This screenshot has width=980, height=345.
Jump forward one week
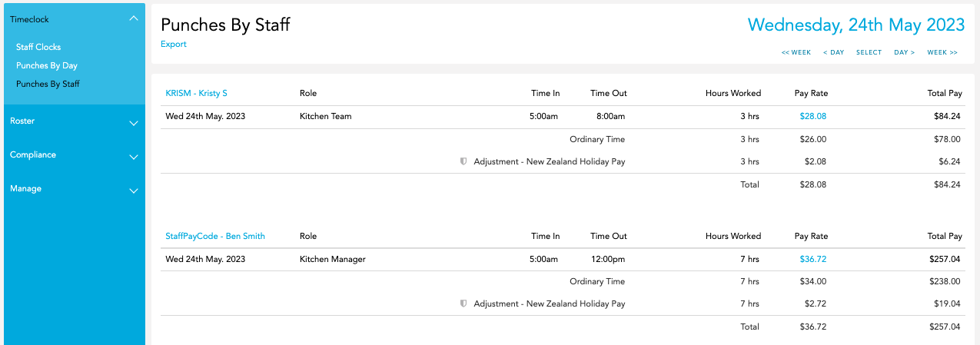[x=942, y=52]
